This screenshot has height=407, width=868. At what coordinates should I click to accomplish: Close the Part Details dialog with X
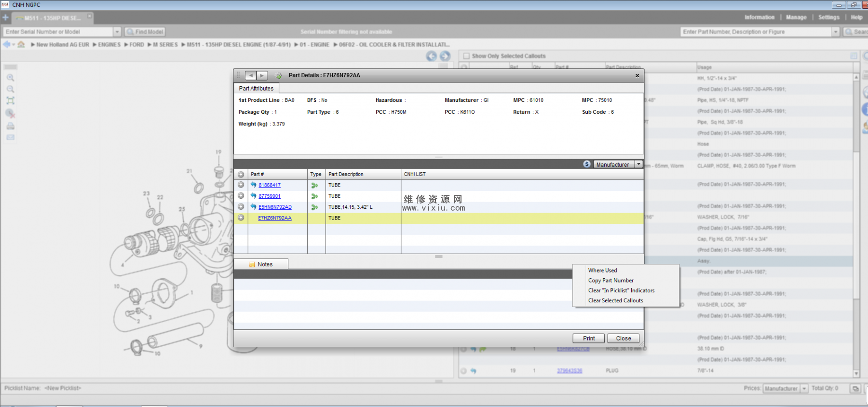[637, 75]
